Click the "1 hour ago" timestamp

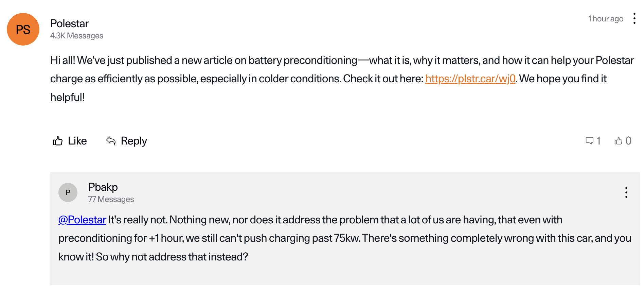(606, 19)
